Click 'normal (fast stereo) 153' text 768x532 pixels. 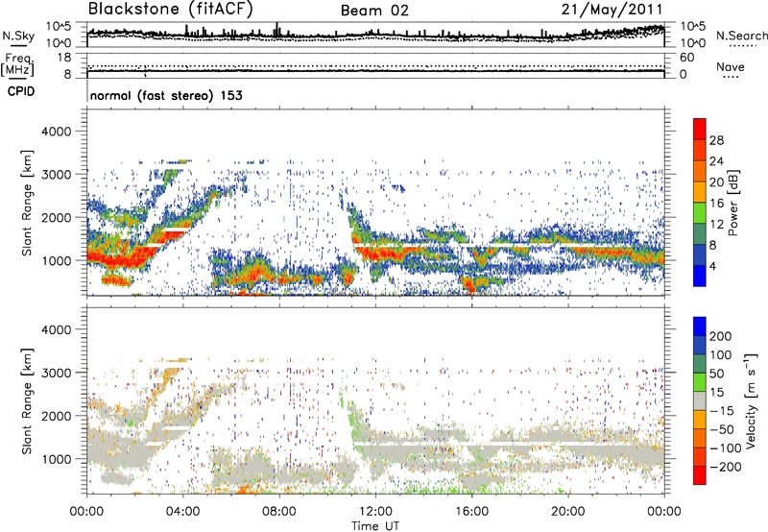pyautogui.click(x=166, y=96)
